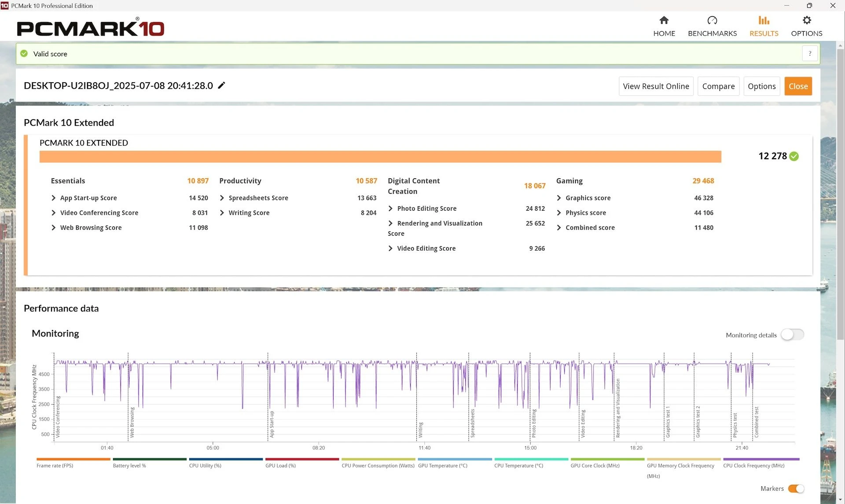Toggle GPU Memory Clock Frequency legend
The height and width of the screenshot is (504, 845).
point(683,468)
